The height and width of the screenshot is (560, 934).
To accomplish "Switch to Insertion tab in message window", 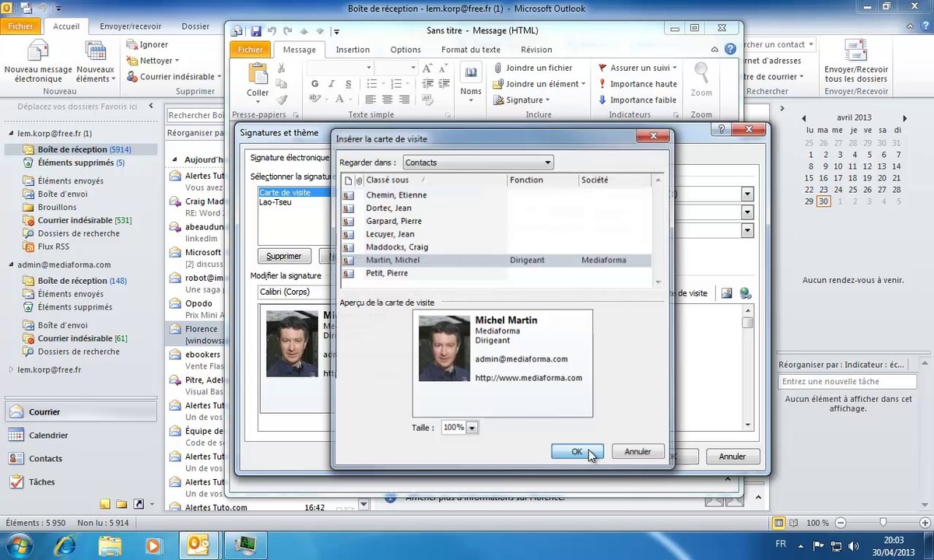I will click(x=353, y=50).
